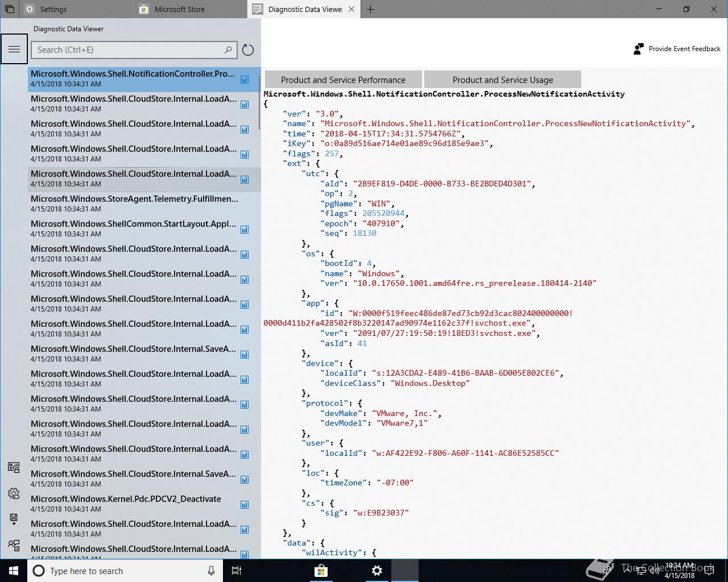Select the Kernel.Pdc.PDCV2_Deactivate event row

[144, 504]
